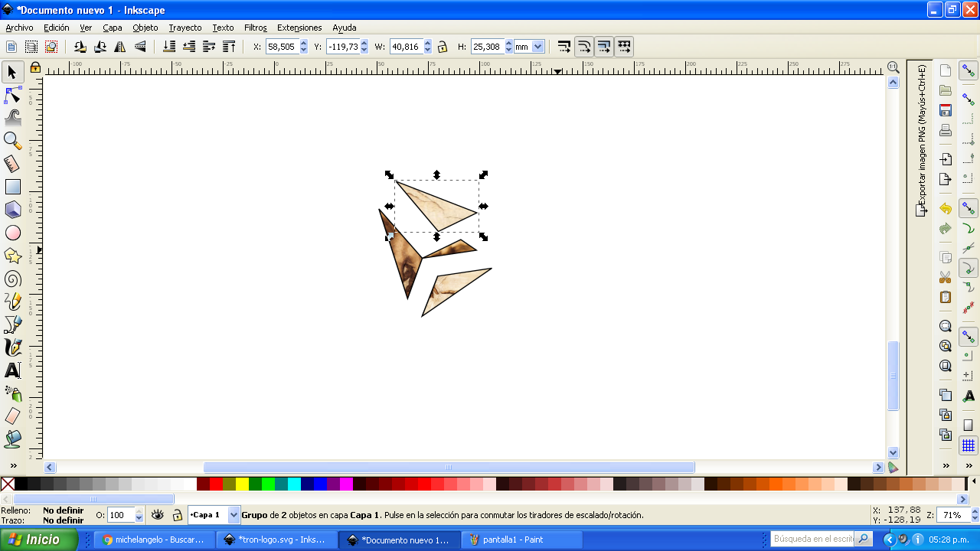Expand the snap bar overflow chevron
This screenshot has height=551, width=980.
tap(969, 465)
